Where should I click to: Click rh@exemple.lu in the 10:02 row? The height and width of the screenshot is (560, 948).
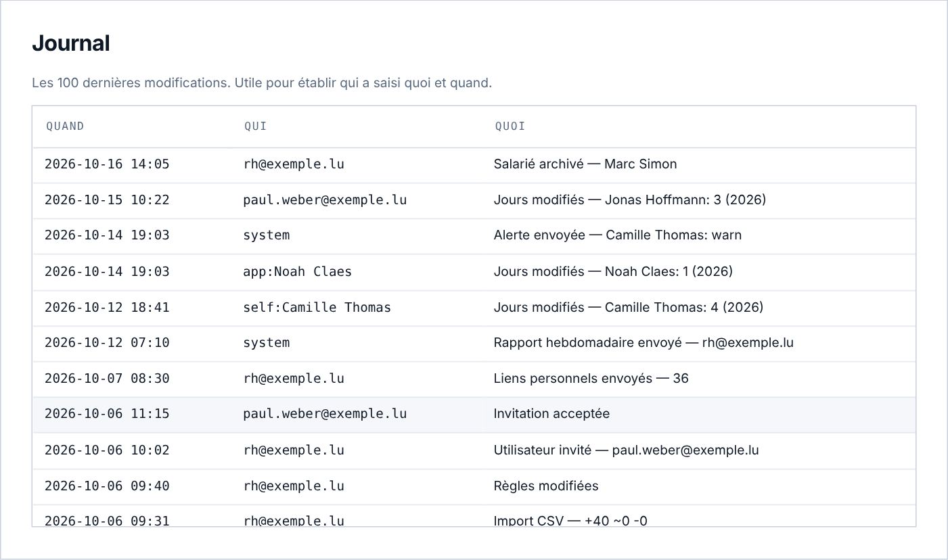[x=294, y=450]
